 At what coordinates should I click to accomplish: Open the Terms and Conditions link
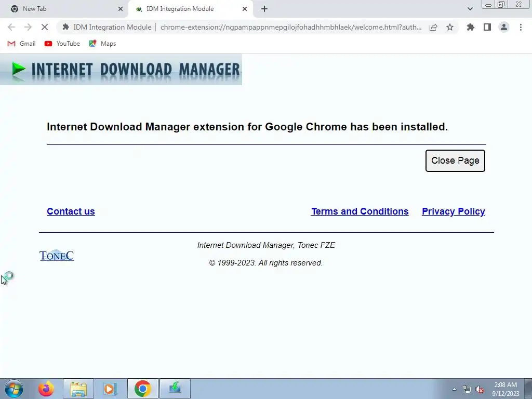tap(360, 211)
